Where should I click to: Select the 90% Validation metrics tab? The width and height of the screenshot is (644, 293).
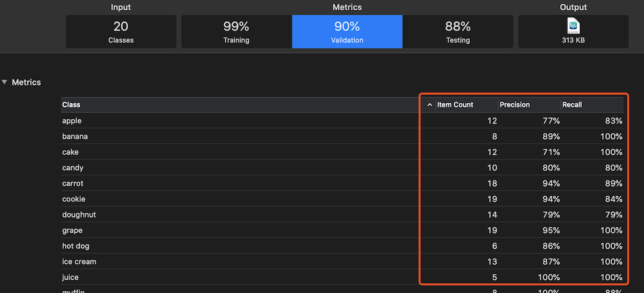point(347,32)
